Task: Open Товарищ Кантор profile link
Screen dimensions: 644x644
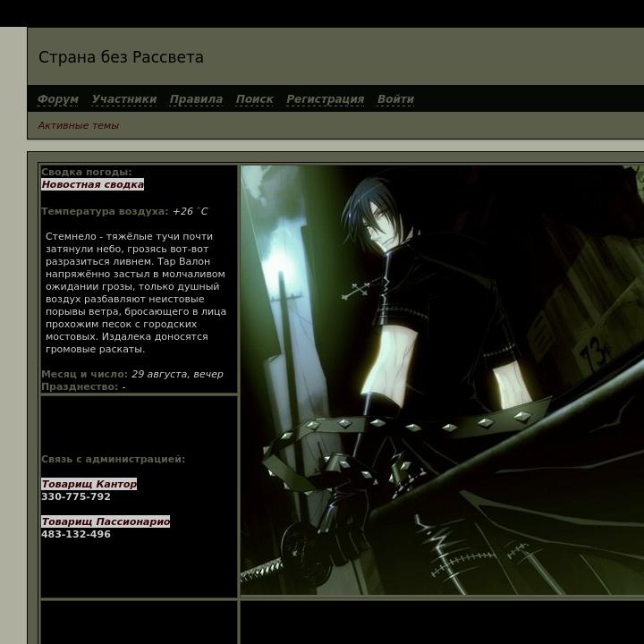Action: point(89,484)
